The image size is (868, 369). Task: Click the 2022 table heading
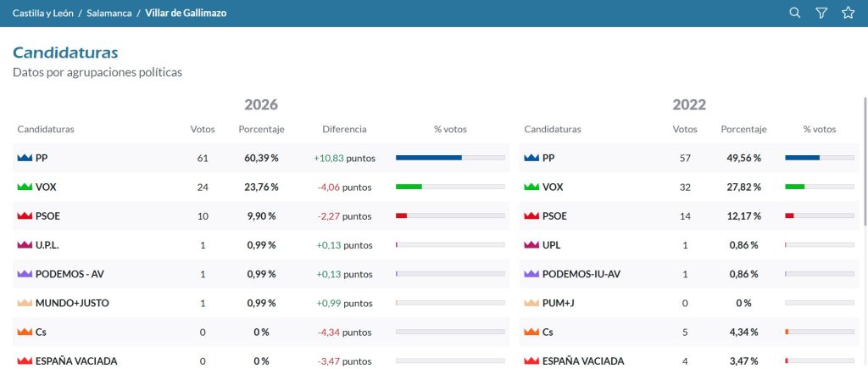689,104
